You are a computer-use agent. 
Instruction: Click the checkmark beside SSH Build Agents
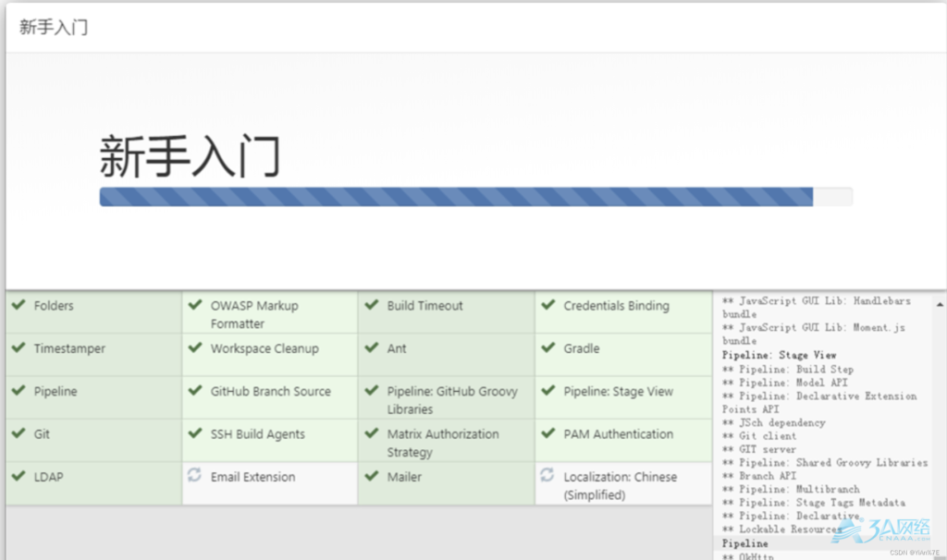coord(195,433)
